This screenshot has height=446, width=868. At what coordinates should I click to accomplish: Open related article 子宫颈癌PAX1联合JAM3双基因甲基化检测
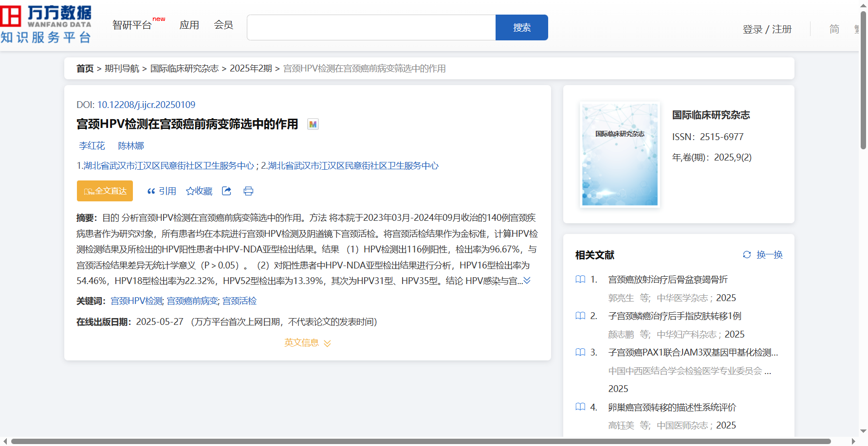(x=693, y=352)
